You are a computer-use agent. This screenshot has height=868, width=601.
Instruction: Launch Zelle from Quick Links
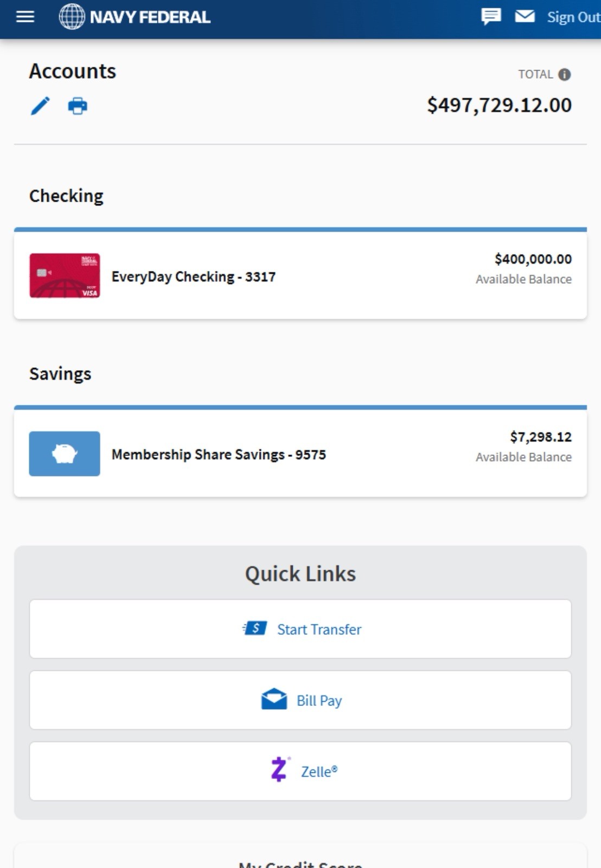[319, 771]
